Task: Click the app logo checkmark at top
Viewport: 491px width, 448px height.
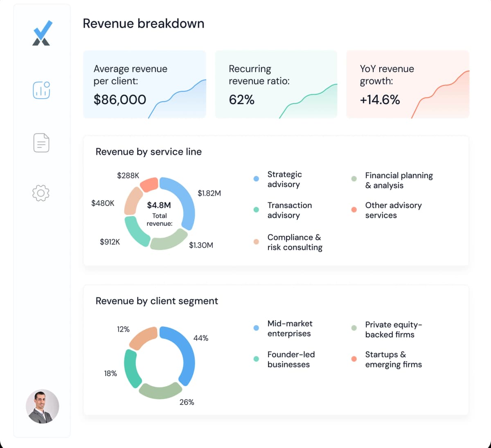Action: pyautogui.click(x=41, y=33)
